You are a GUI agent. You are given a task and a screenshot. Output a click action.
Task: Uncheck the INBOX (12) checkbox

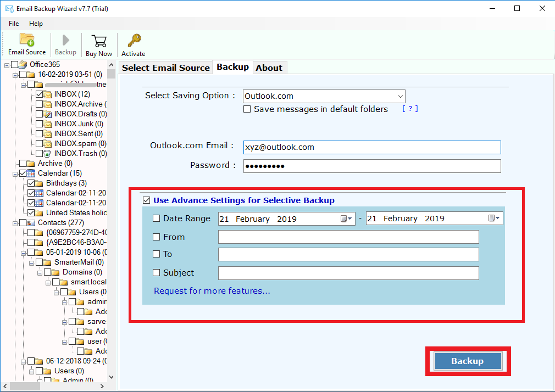click(39, 94)
